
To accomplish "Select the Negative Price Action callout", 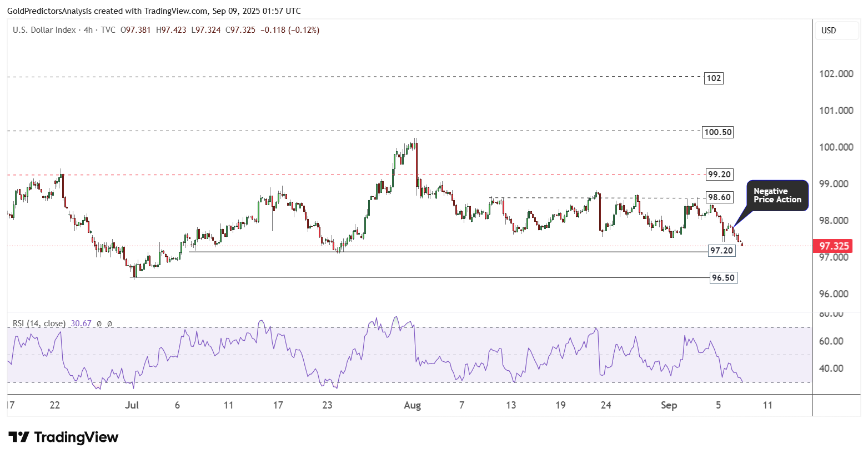I will pyautogui.click(x=777, y=195).
